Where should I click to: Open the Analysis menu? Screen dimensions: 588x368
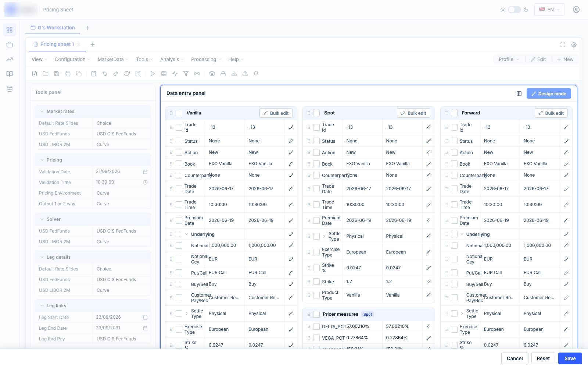(x=172, y=59)
